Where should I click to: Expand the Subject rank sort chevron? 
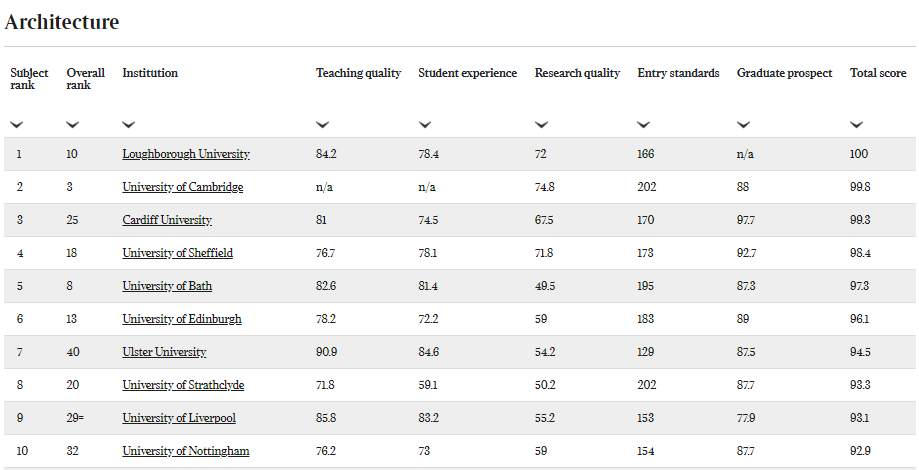pos(17,125)
